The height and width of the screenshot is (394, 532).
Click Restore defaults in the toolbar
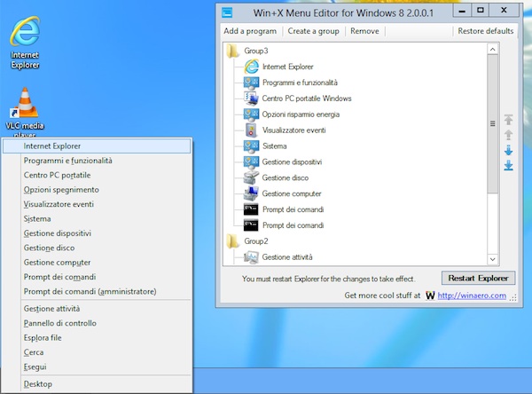tap(486, 31)
